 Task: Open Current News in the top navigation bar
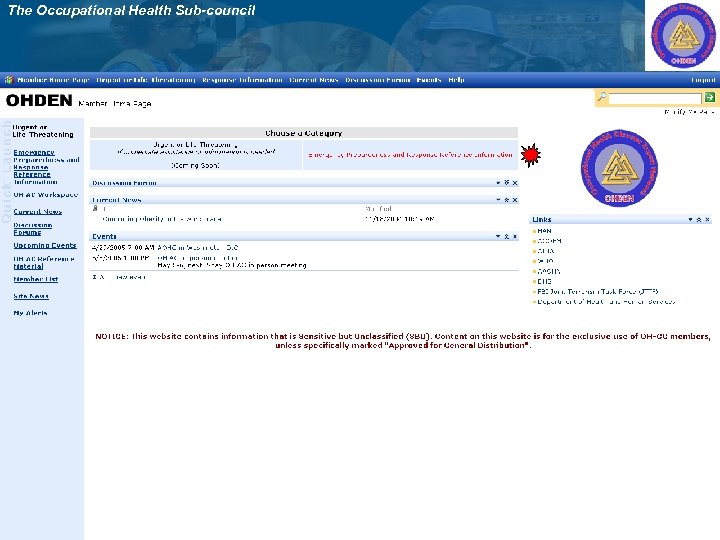point(314,80)
